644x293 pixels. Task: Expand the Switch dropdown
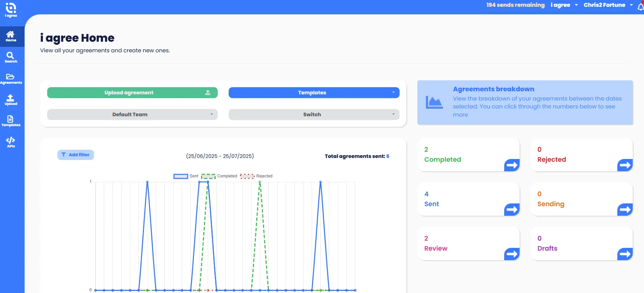pos(314,115)
